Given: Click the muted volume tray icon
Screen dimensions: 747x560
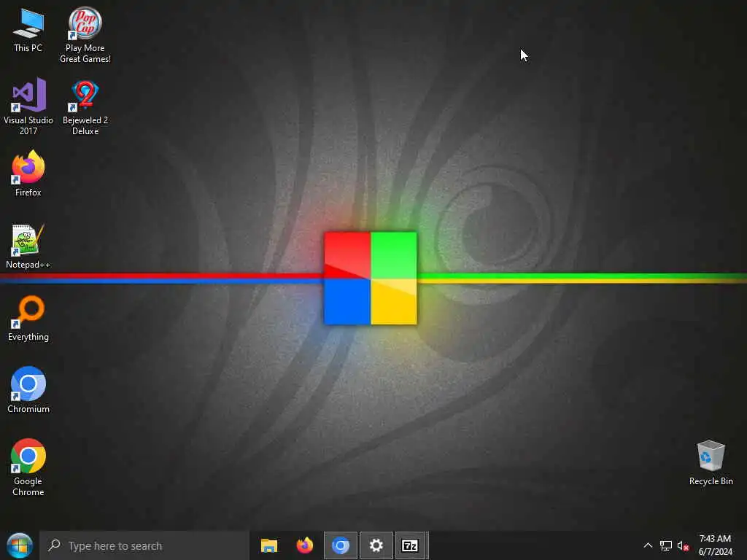Looking at the screenshot, I should (683, 545).
